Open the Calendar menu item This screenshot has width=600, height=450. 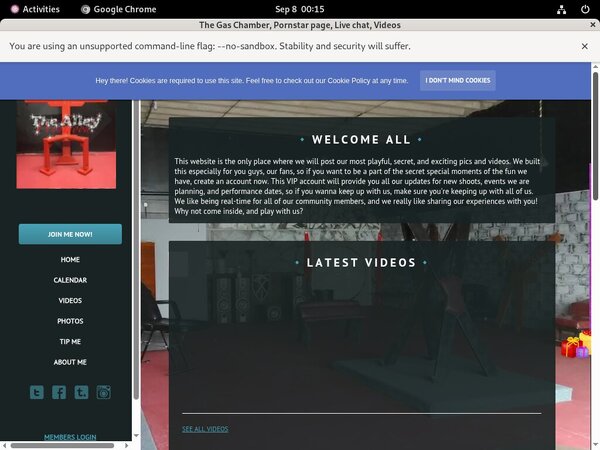(x=70, y=280)
